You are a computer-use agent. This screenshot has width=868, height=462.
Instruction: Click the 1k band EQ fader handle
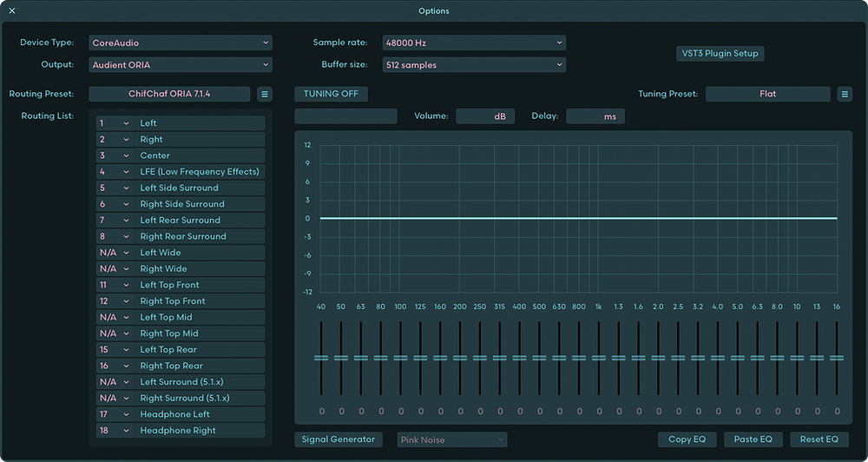point(599,359)
